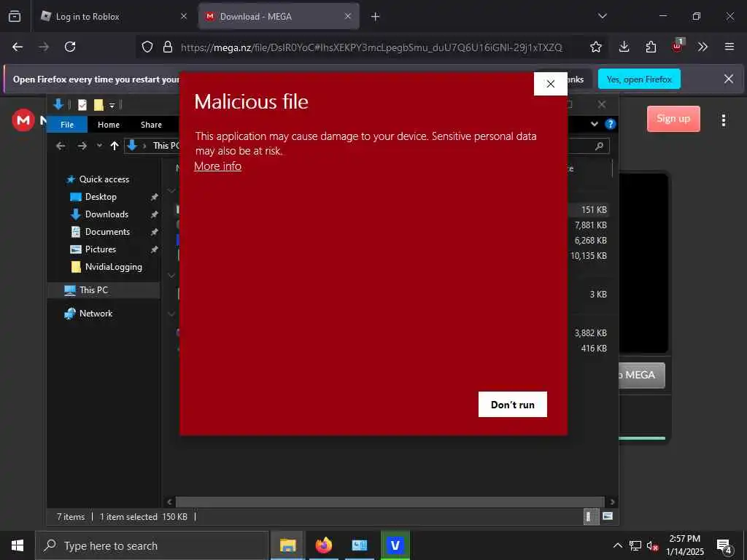This screenshot has width=747, height=560.
Task: Open the Windows Start menu
Action: (18, 545)
